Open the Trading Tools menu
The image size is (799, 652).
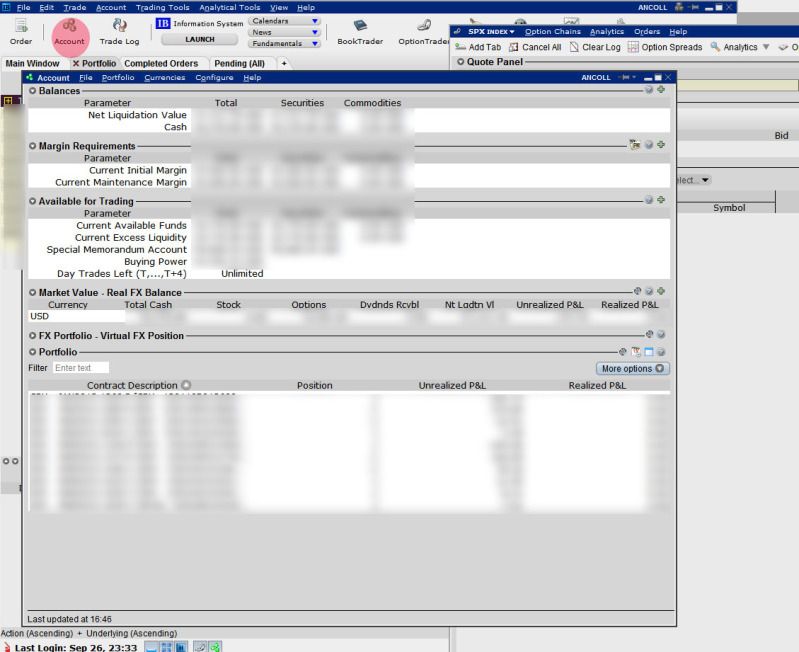[x=163, y=8]
